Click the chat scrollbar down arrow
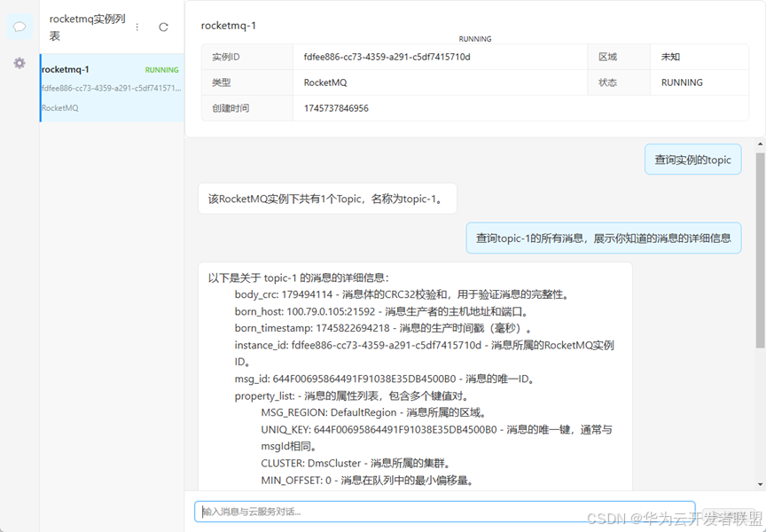This screenshot has height=532, width=766. click(x=760, y=485)
